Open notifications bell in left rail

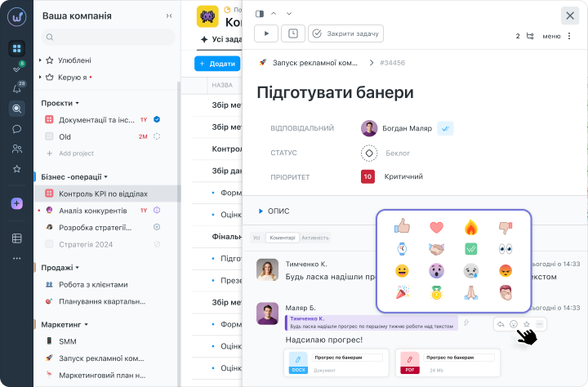(x=17, y=89)
